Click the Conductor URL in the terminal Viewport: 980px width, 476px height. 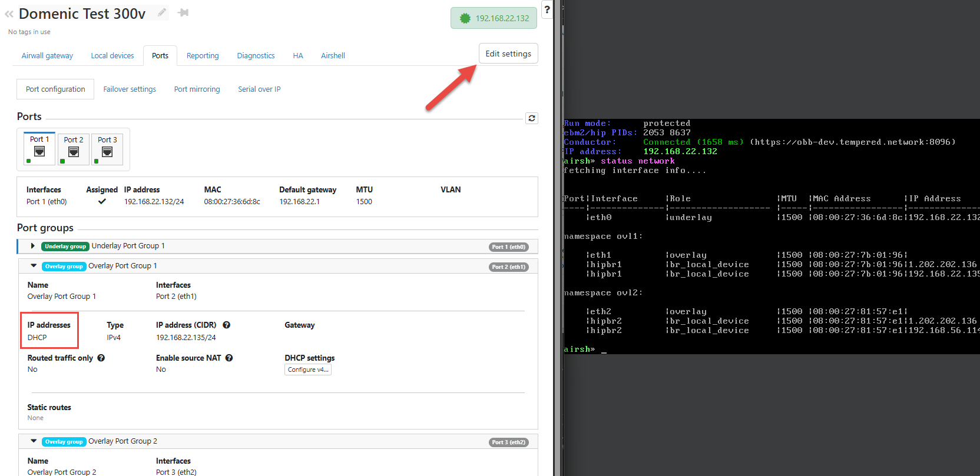pos(853,142)
